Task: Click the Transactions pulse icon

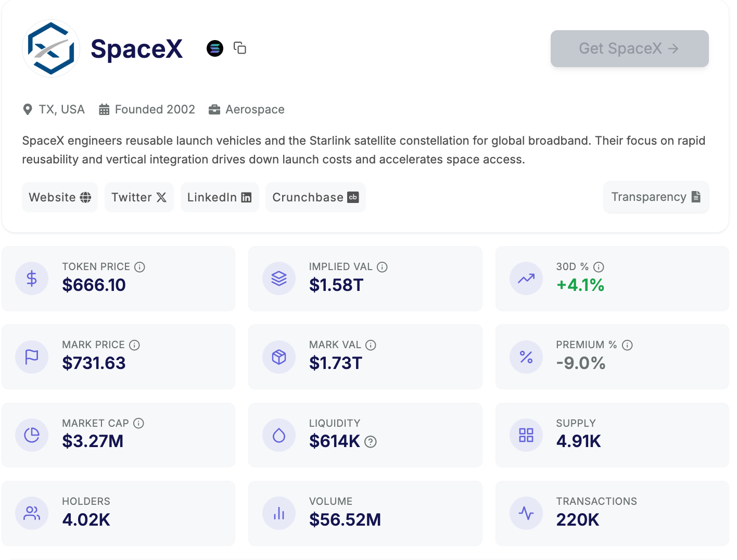Action: click(526, 513)
